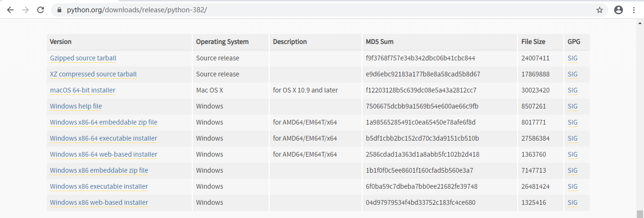This screenshot has height=218, width=644.
Task: Open SIG link for XZ compressed tarball
Action: click(x=572, y=74)
